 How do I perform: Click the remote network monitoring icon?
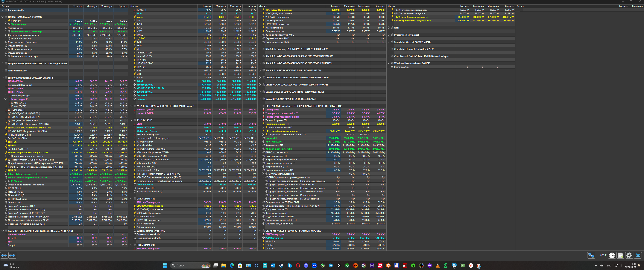pos(591,255)
